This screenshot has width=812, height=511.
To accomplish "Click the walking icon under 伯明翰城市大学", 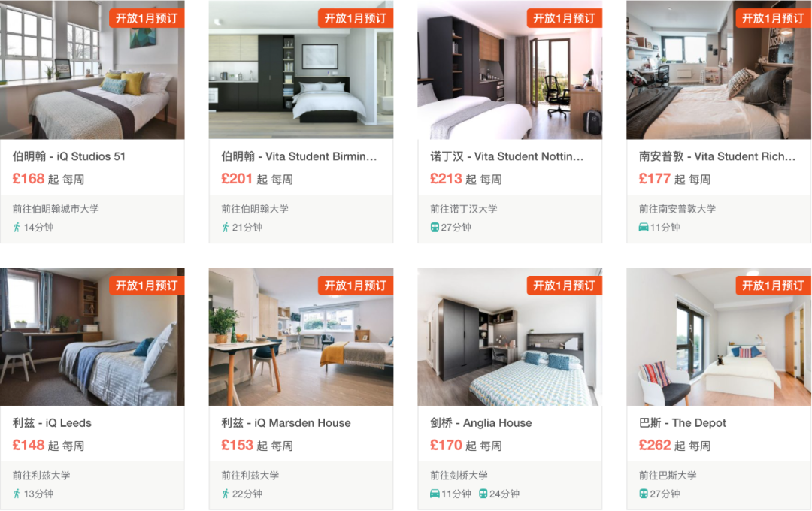I will (17, 227).
